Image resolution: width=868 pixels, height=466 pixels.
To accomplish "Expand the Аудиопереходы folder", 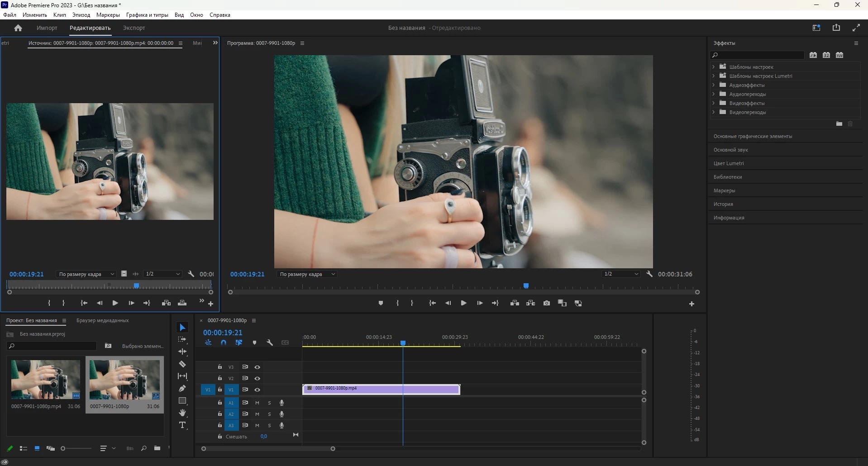I will [714, 94].
